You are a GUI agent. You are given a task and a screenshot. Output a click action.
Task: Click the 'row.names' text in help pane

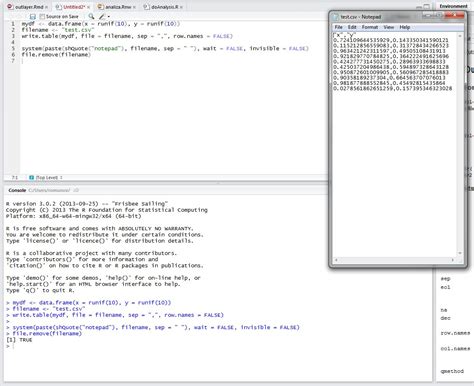pos(455,333)
